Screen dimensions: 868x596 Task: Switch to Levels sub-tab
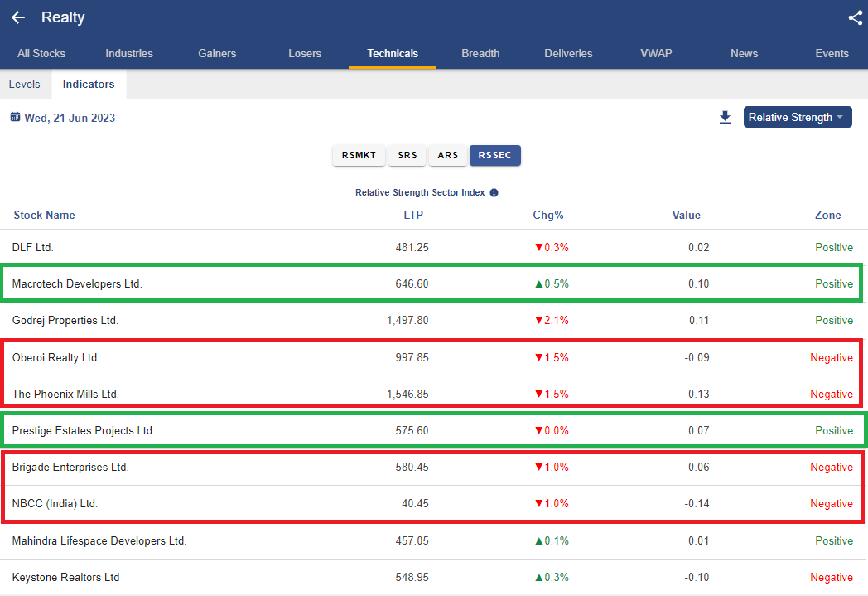point(24,85)
